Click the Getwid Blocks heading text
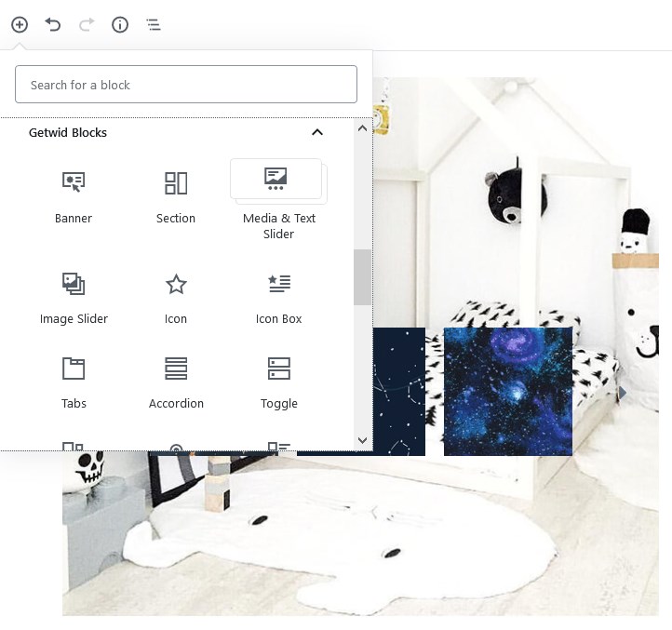The image size is (672, 630). [x=68, y=132]
